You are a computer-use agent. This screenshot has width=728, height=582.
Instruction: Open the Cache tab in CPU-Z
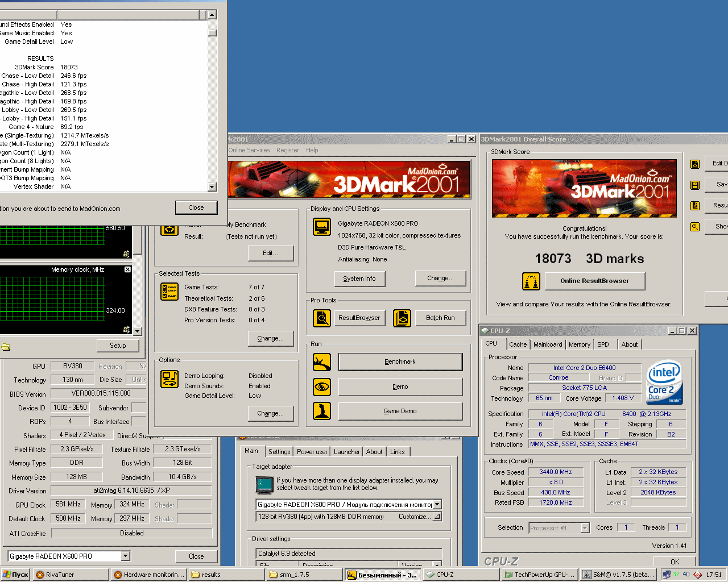tap(518, 344)
